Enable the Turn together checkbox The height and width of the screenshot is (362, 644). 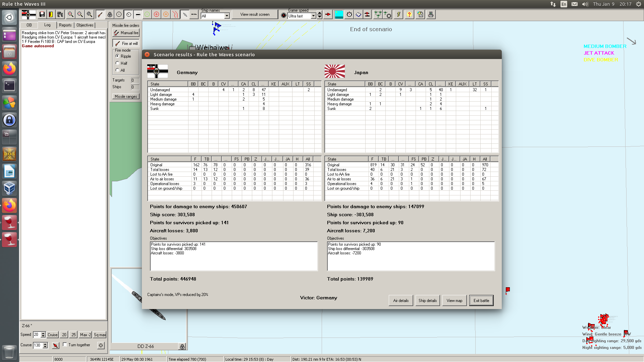tap(65, 345)
